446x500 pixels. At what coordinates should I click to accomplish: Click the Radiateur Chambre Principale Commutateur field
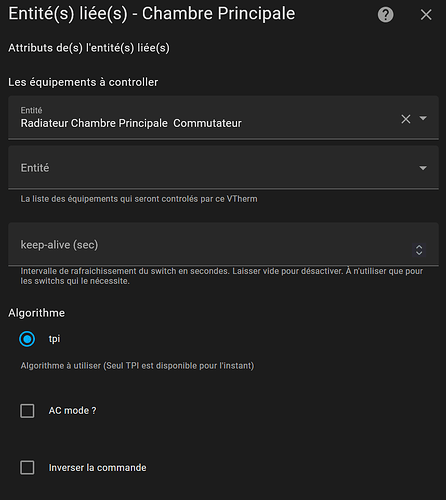click(223, 117)
